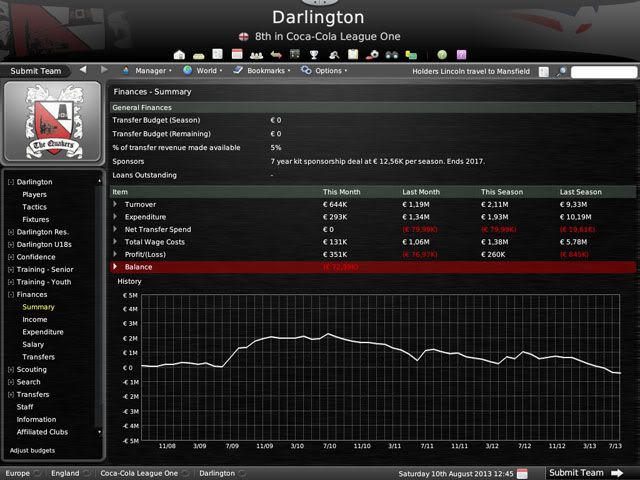Click the Adjust budgets link

(x=32, y=451)
